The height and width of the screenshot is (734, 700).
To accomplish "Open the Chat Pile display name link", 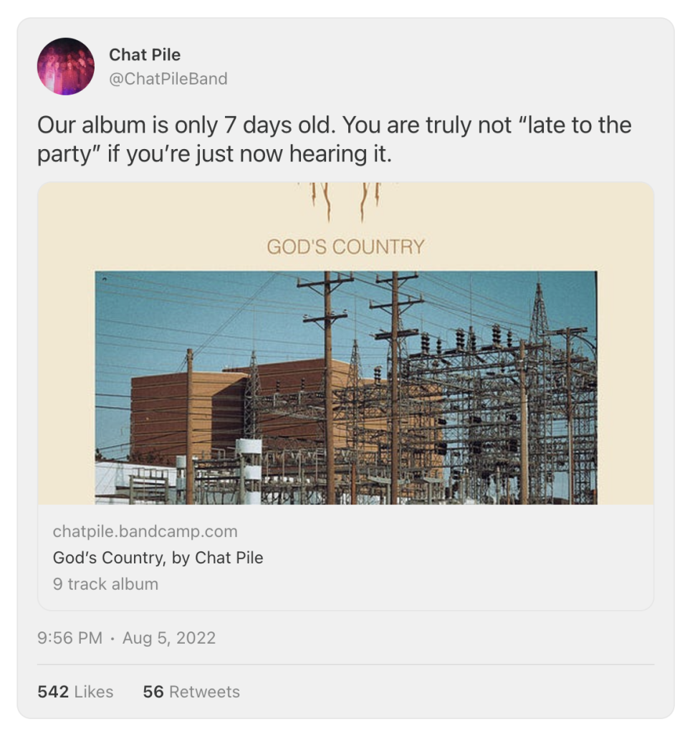I will tap(145, 54).
